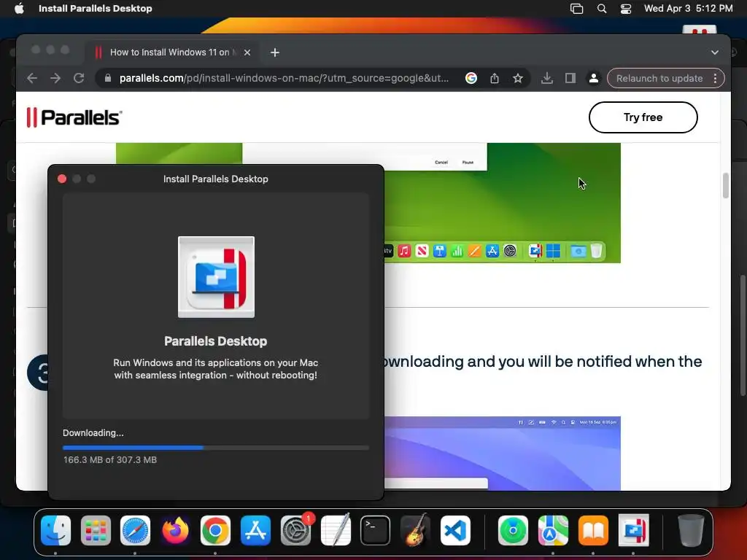
Task: Click the date and time in menu bar
Action: [x=688, y=9]
